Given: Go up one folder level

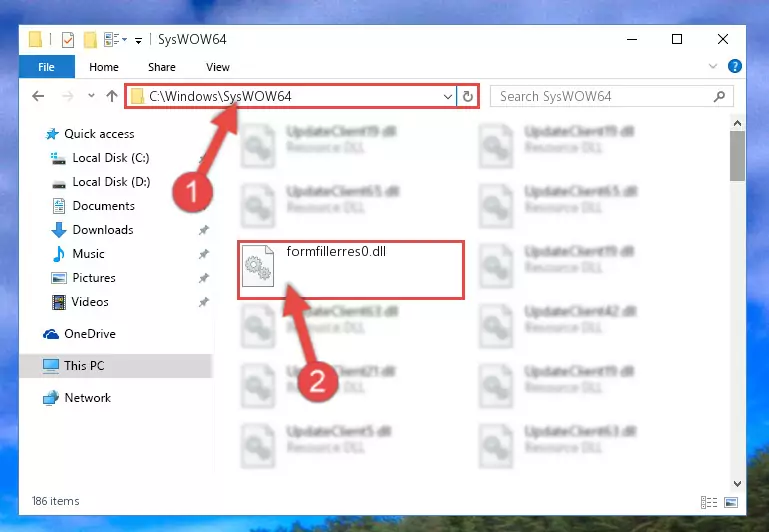Looking at the screenshot, I should coord(112,96).
